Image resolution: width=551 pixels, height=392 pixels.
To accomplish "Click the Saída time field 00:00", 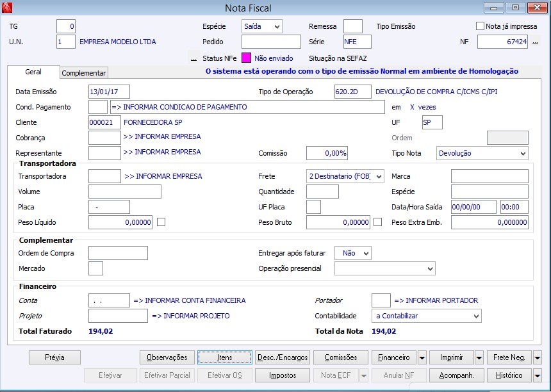I will pyautogui.click(x=514, y=207).
